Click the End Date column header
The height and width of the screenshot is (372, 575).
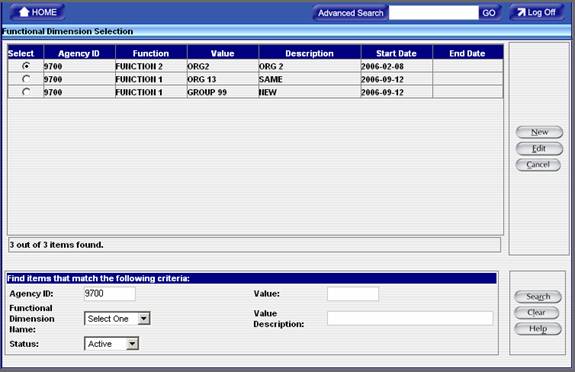[x=468, y=53]
